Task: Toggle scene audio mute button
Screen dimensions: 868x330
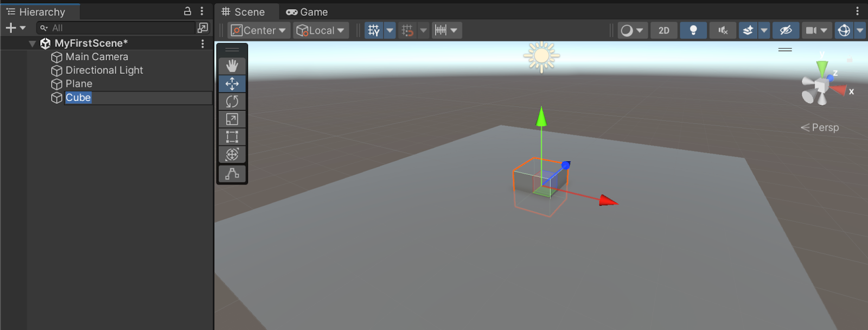Action: pyautogui.click(x=723, y=30)
